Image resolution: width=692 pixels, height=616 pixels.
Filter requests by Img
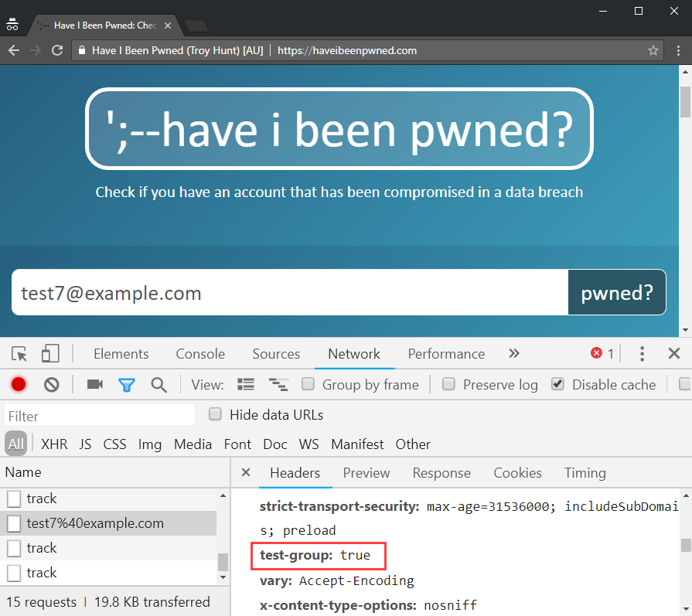149,444
